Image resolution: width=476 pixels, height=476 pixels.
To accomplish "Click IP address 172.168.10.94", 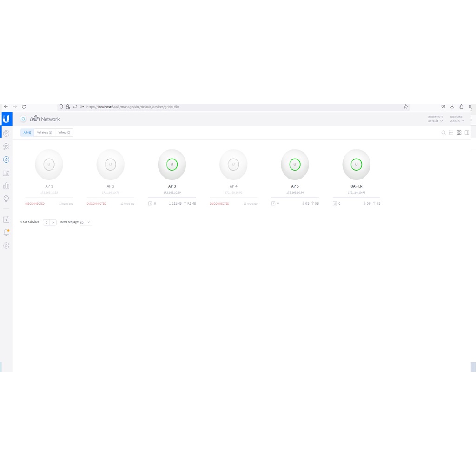I will [x=295, y=193].
